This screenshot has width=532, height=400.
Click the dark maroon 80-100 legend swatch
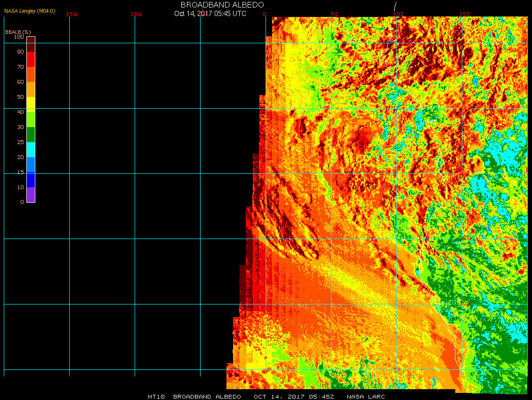(31, 44)
